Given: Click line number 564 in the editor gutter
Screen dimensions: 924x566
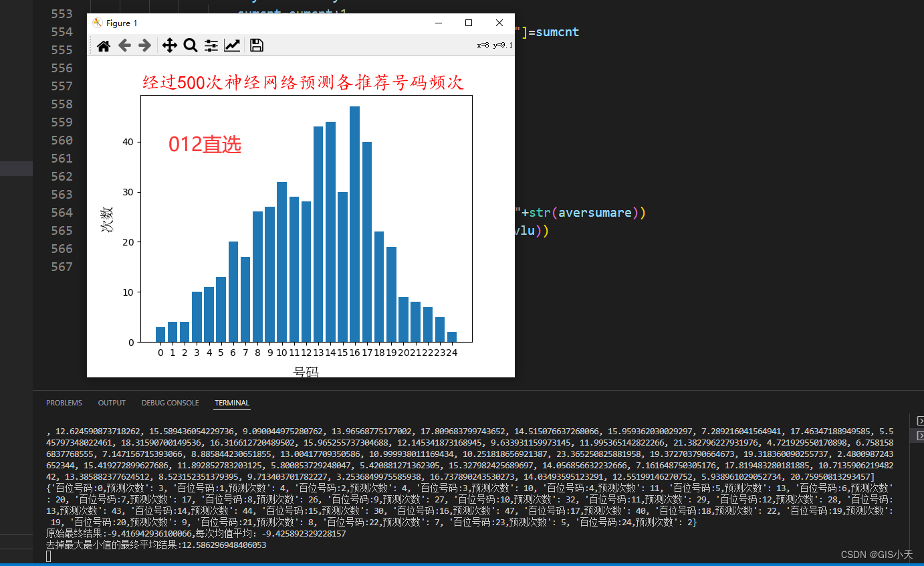Looking at the screenshot, I should 62,213.
